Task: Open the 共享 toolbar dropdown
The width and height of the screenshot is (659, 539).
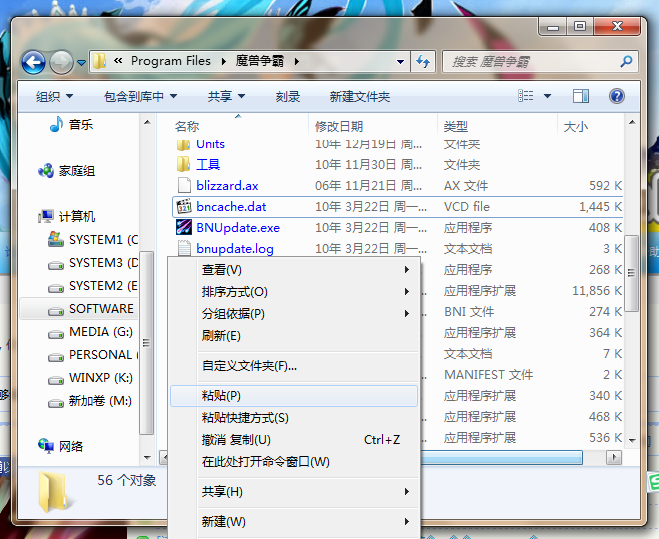Action: tap(226, 97)
